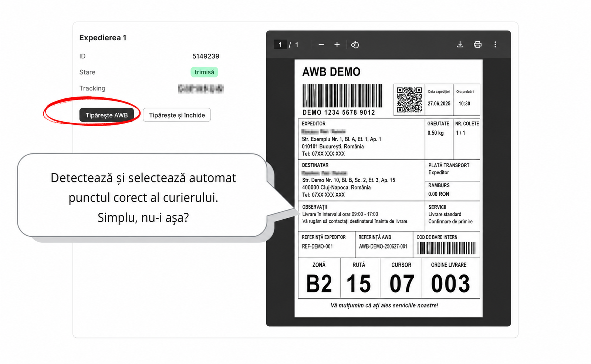Zoom out the PDF viewer

click(x=321, y=45)
